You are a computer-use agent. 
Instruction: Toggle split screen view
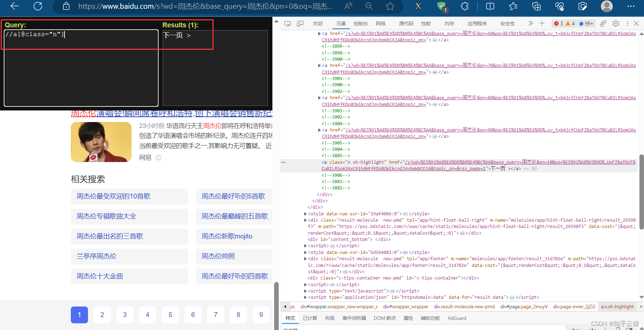[490, 6]
